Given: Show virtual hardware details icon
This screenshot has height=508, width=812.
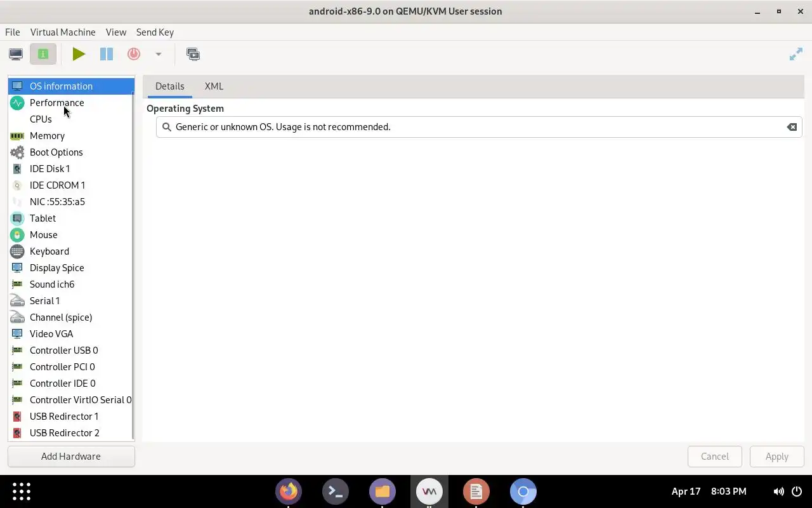Looking at the screenshot, I should point(43,54).
